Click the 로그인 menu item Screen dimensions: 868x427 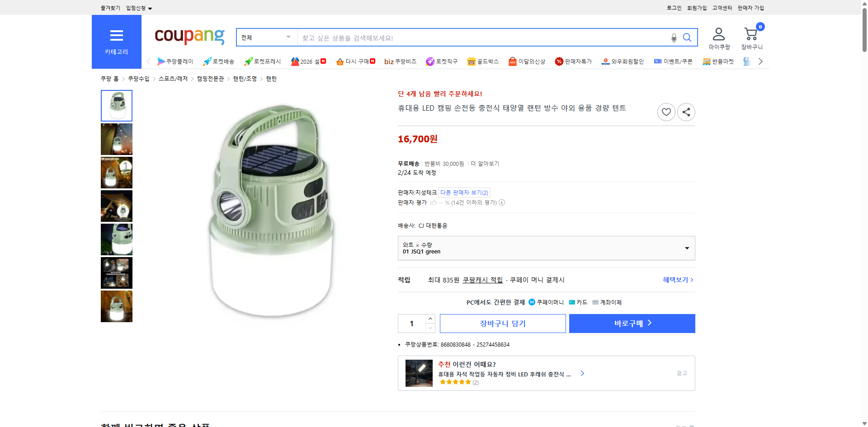673,7
